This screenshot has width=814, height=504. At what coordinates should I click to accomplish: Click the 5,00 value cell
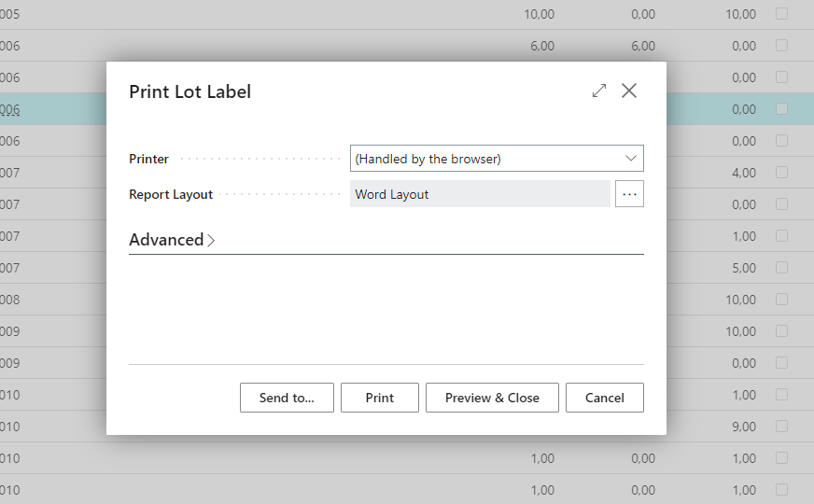coord(744,268)
